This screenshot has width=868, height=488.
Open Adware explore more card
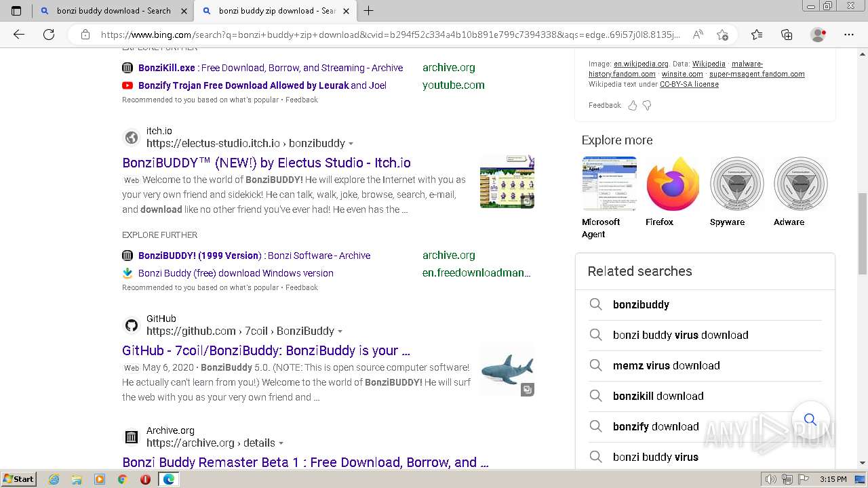[x=800, y=192]
